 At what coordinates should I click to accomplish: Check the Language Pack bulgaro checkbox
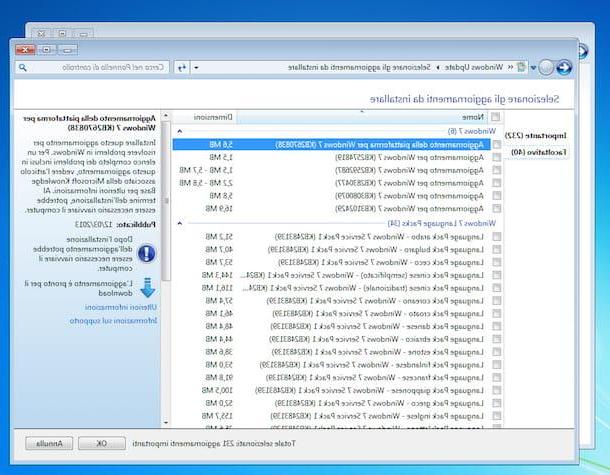point(497,249)
